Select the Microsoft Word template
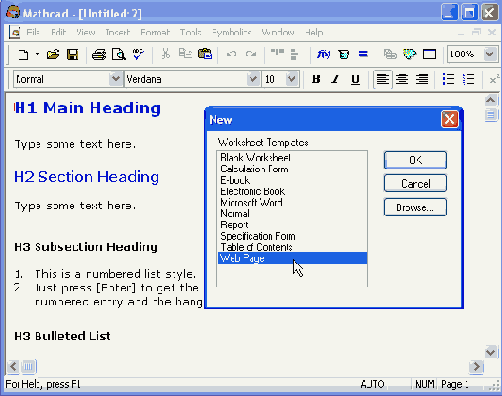The image size is (502, 396). coord(292,202)
